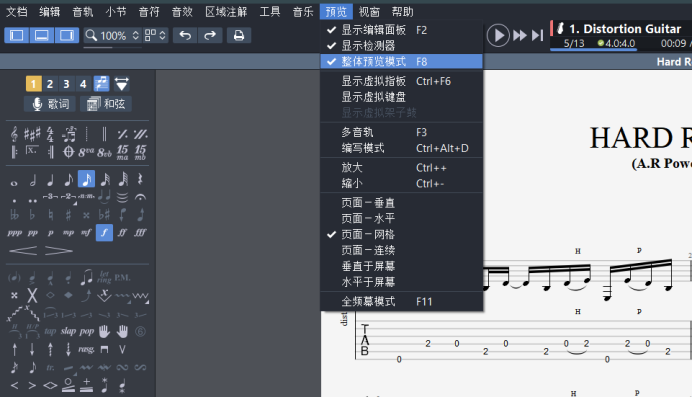692x397 pixels.
Task: Select 显示虚拟指板 menu entry
Action: click(402, 81)
